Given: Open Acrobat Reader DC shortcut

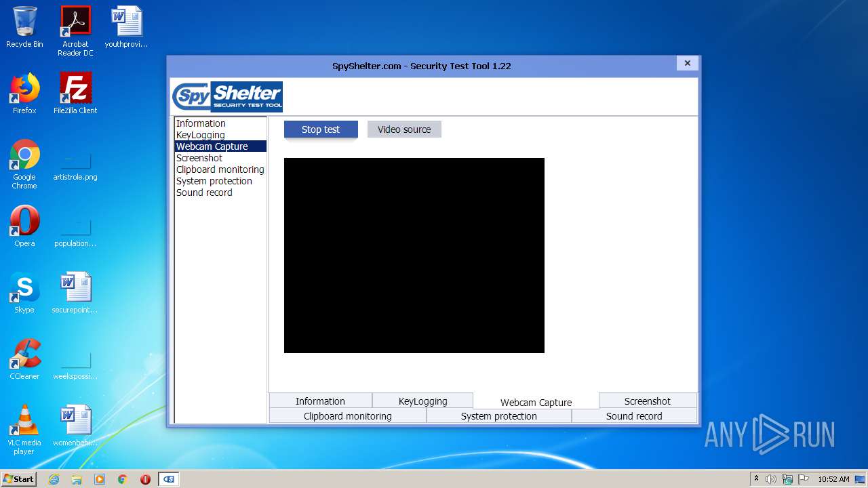Looking at the screenshot, I should tap(75, 31).
